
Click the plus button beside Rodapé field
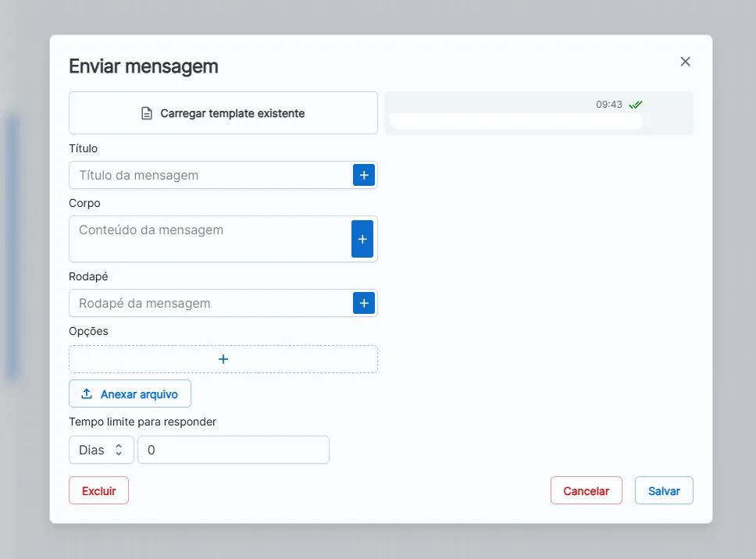coord(364,303)
